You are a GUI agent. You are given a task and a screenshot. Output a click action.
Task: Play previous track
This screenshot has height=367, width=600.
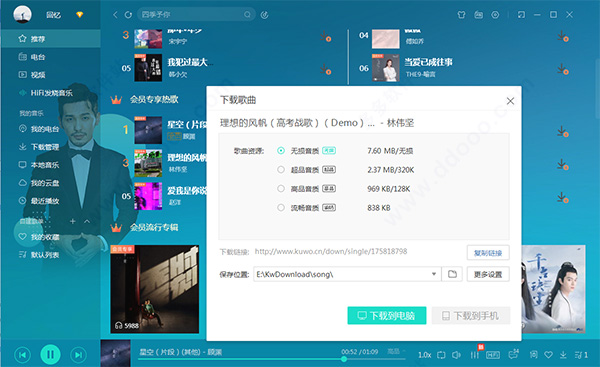23,355
